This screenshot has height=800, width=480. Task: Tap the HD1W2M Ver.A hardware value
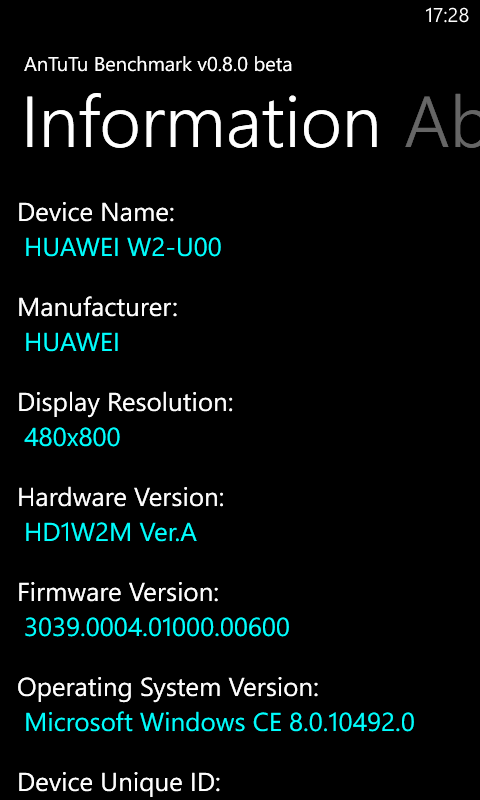point(111,533)
